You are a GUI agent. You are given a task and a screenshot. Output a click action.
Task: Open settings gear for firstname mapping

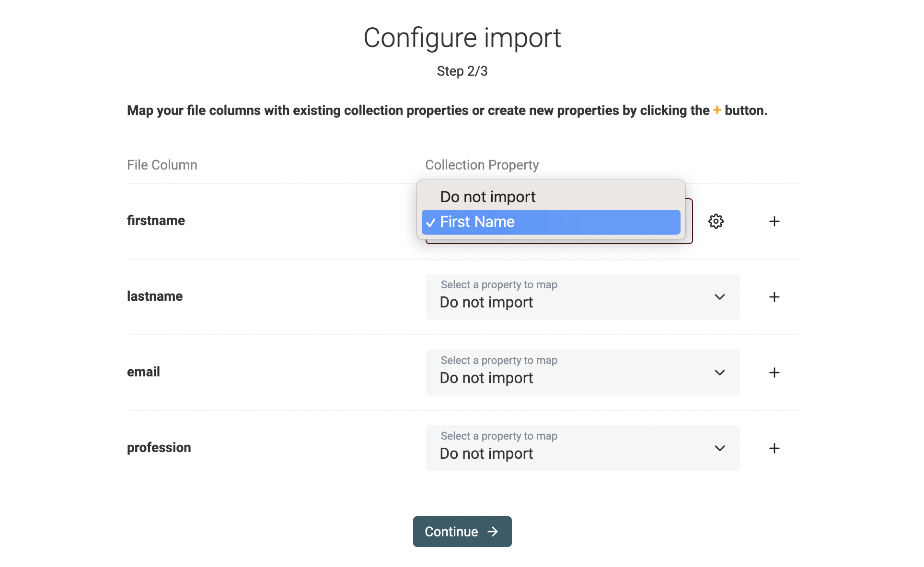(x=716, y=221)
